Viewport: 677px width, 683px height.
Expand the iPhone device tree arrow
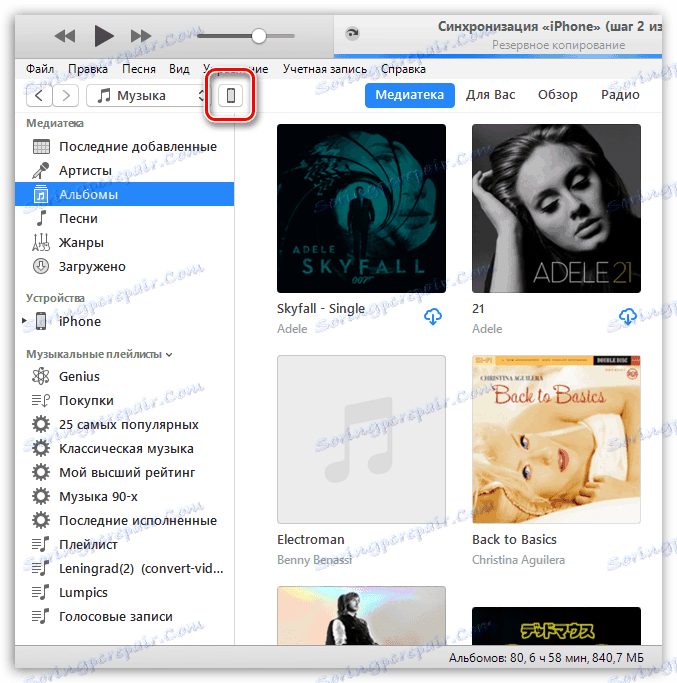tap(24, 321)
